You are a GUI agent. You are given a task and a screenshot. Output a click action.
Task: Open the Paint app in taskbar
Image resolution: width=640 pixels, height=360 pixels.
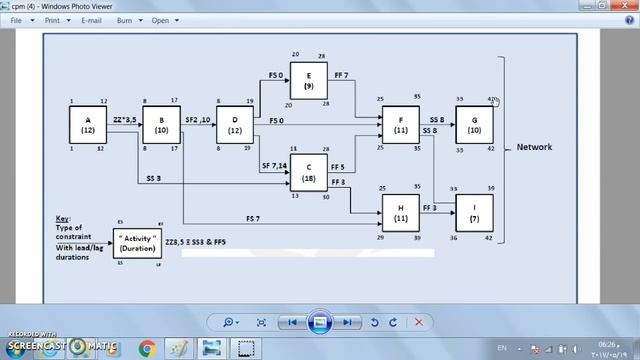tap(179, 349)
